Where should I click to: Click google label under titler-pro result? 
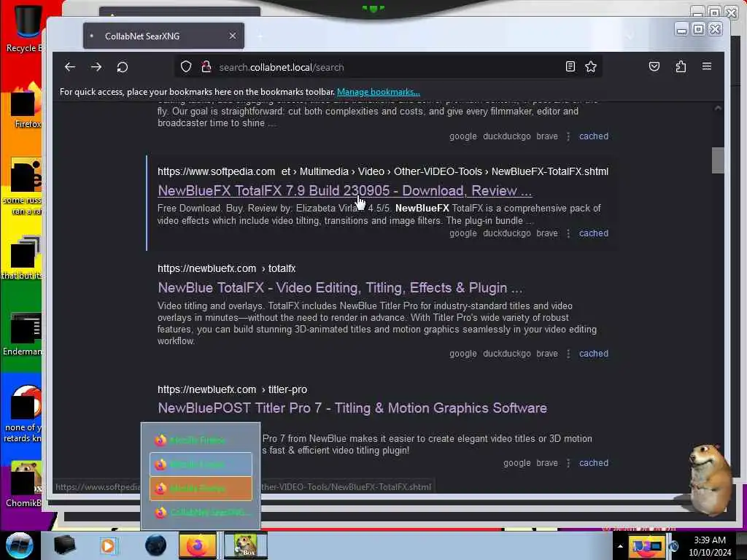click(x=517, y=463)
